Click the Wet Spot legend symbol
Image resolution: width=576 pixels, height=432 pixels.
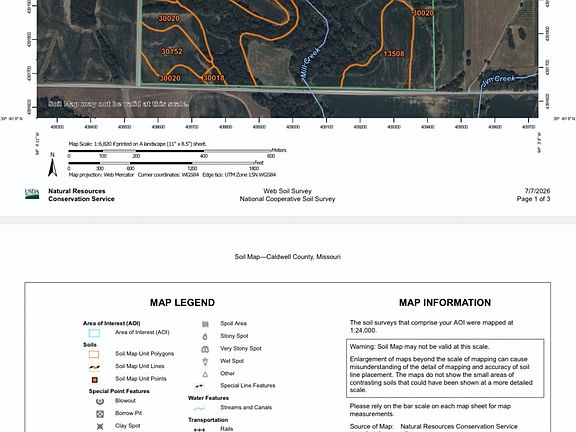205,361
